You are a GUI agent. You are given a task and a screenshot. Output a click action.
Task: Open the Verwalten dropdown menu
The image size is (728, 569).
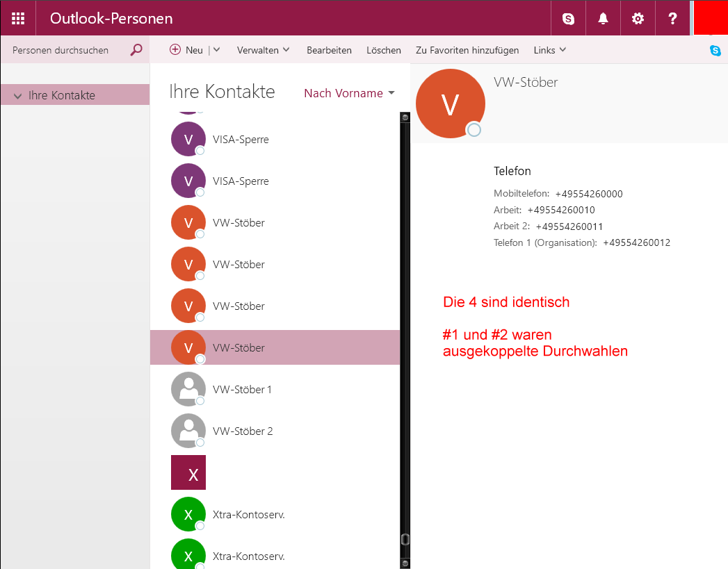point(263,49)
